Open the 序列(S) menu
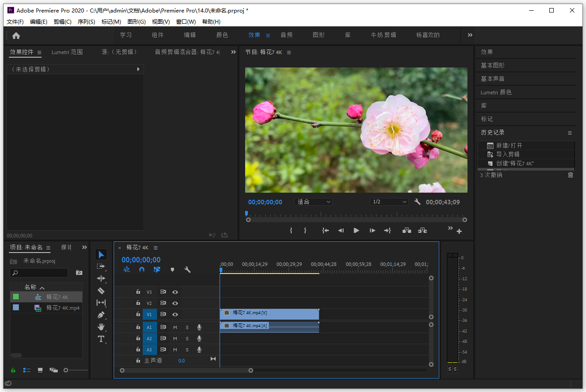The height and width of the screenshot is (392, 586). [x=86, y=21]
